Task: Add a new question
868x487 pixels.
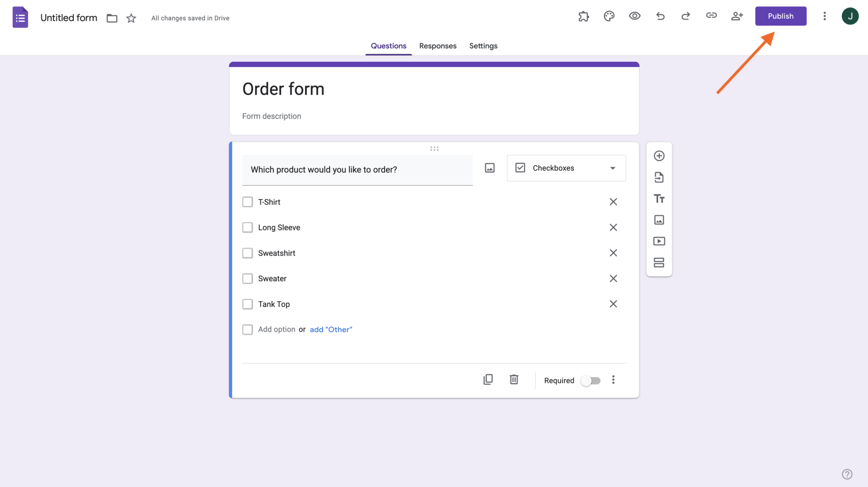Action: 659,155
